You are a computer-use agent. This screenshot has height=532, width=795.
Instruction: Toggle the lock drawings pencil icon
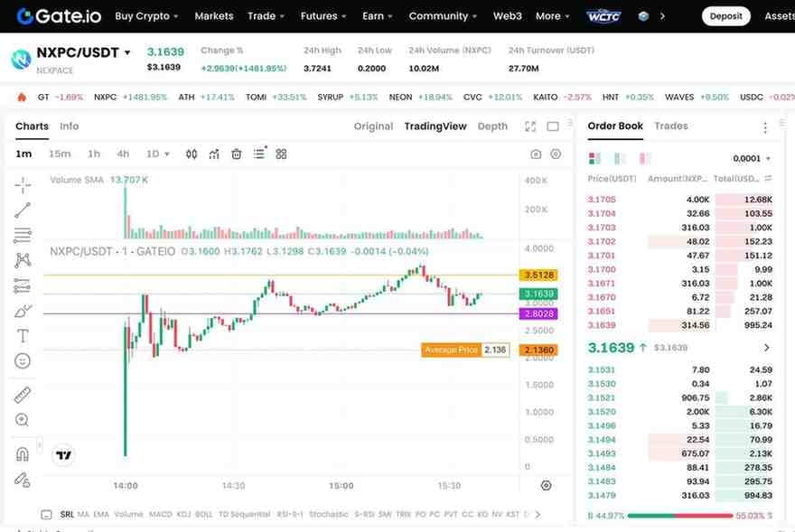tap(23, 480)
